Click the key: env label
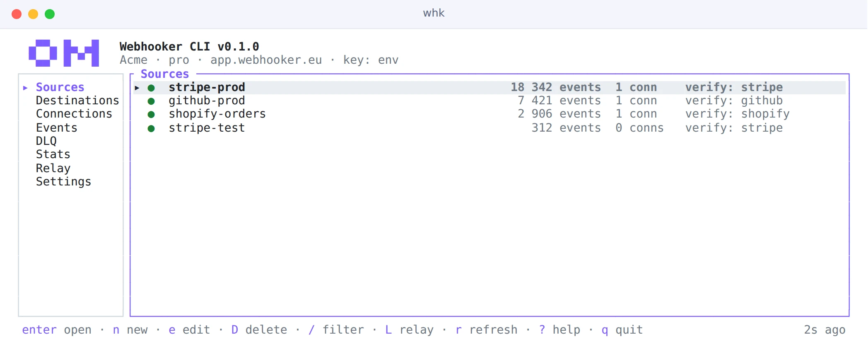Viewport: 868px width, 351px height. pos(371,60)
